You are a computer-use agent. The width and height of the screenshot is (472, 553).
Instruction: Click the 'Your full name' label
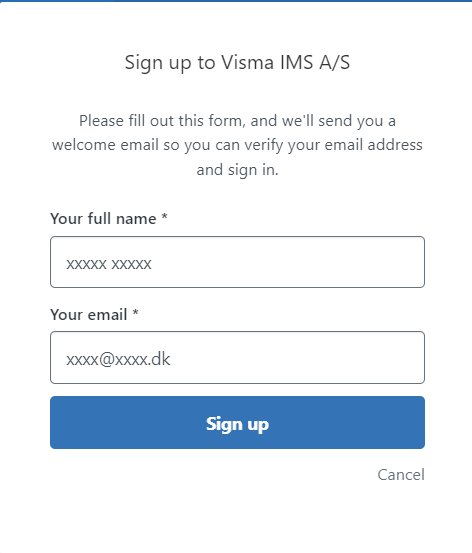pos(103,219)
